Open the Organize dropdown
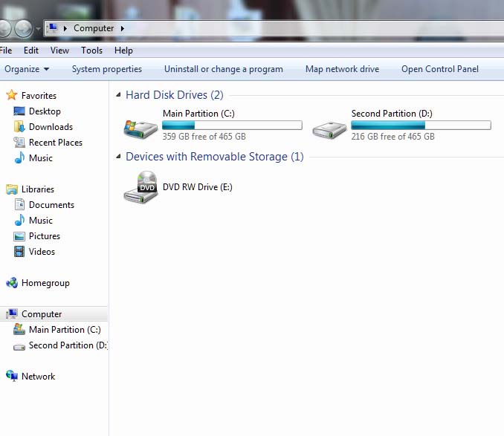This screenshot has height=436, width=504. pyautogui.click(x=27, y=69)
